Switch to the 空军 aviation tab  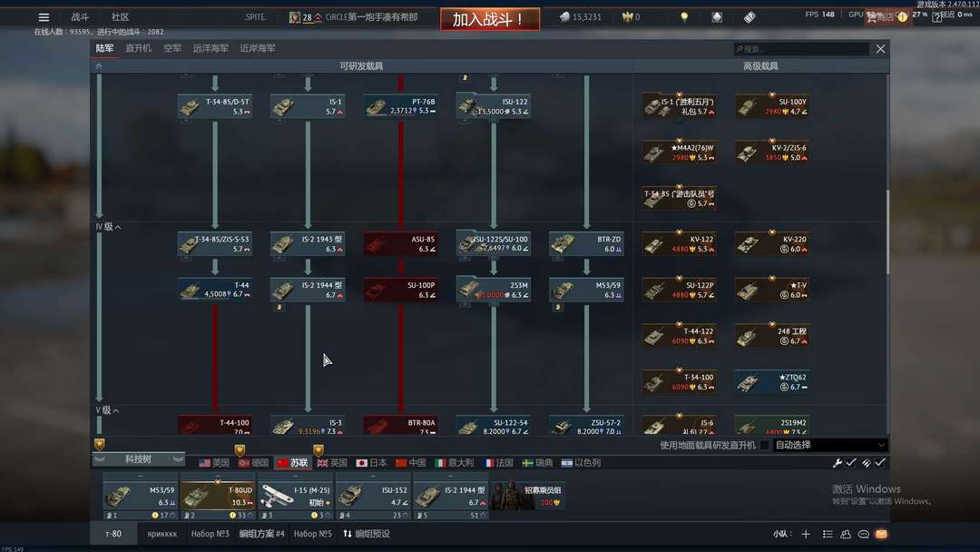[x=172, y=48]
